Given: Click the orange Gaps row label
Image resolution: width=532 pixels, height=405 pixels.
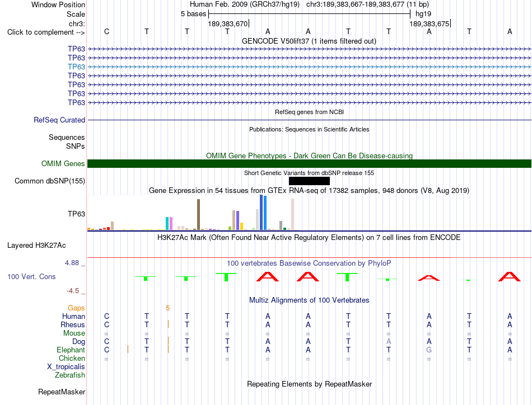Looking at the screenshot, I should tap(76, 308).
